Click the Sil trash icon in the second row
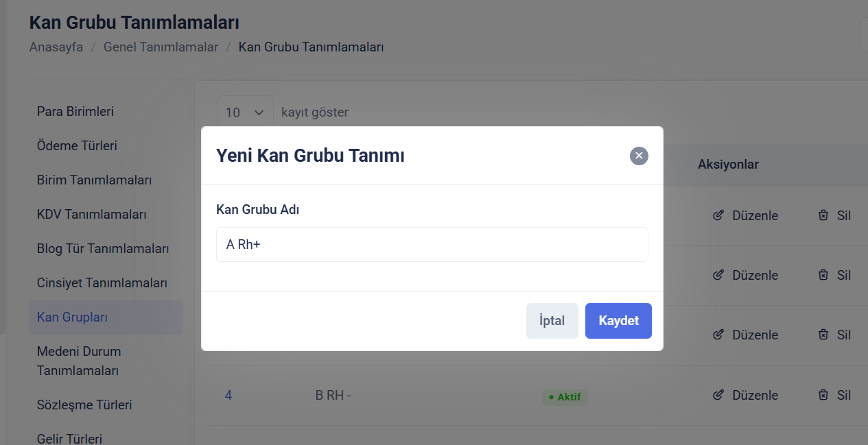This screenshot has height=445, width=868. (823, 275)
